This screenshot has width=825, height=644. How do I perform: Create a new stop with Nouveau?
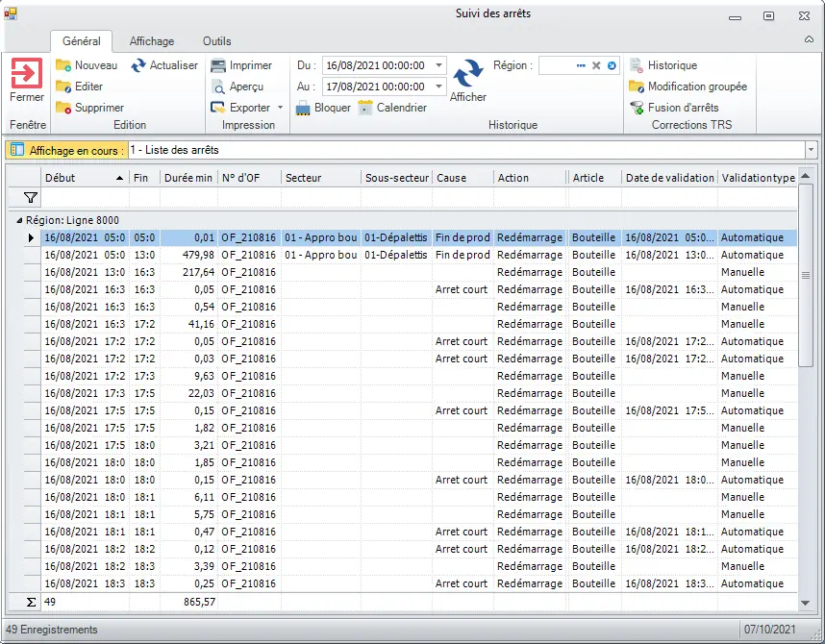coord(87,65)
